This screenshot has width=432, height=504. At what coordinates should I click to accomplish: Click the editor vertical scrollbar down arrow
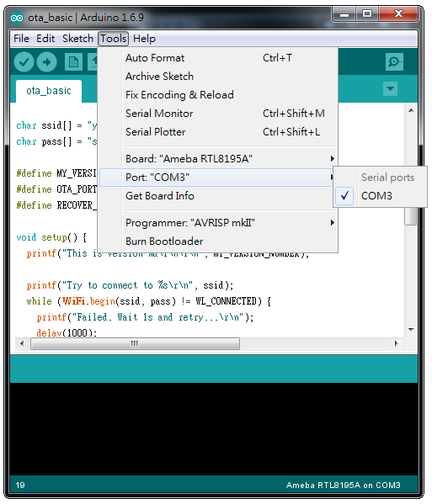pos(411,330)
